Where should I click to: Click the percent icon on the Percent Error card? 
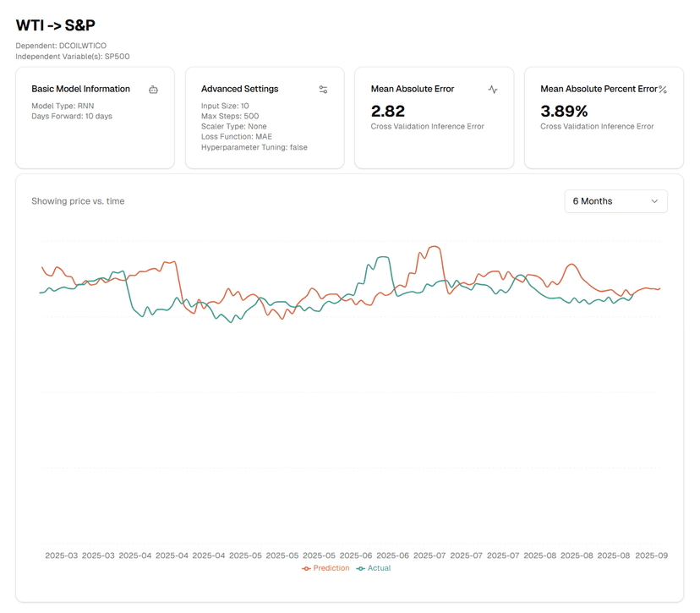click(663, 90)
